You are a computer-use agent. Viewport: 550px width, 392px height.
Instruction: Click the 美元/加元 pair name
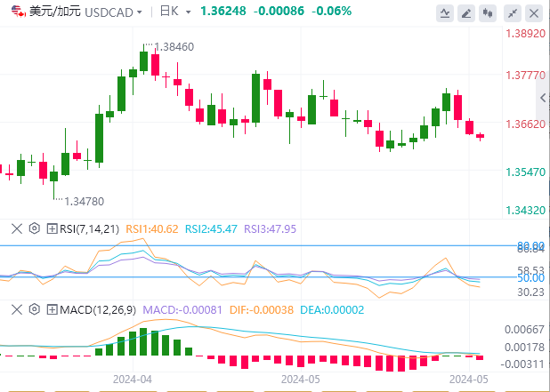point(55,12)
